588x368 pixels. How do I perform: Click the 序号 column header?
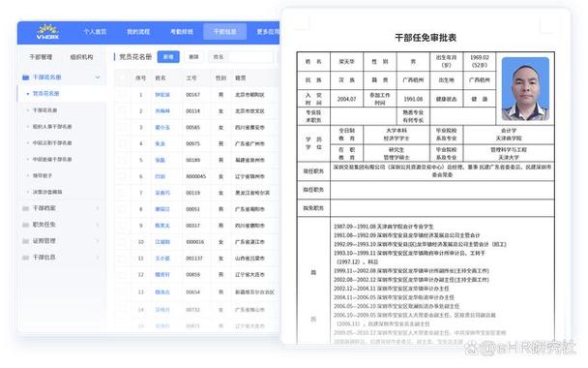140,78
